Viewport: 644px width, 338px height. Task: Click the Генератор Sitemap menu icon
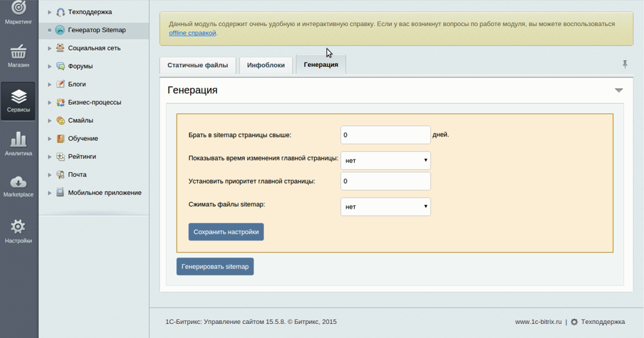[59, 30]
